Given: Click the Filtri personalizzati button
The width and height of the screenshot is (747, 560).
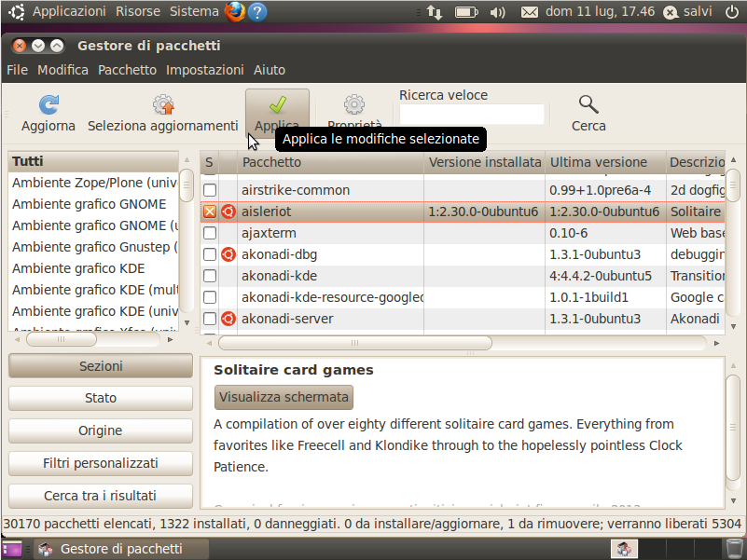Looking at the screenshot, I should pyautogui.click(x=101, y=463).
